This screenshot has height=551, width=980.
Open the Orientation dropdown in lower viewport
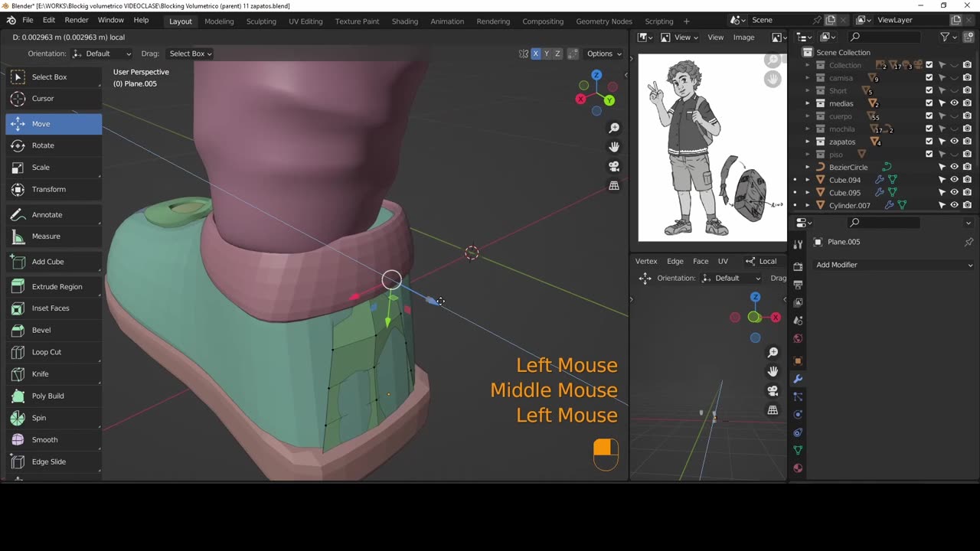pyautogui.click(x=731, y=278)
